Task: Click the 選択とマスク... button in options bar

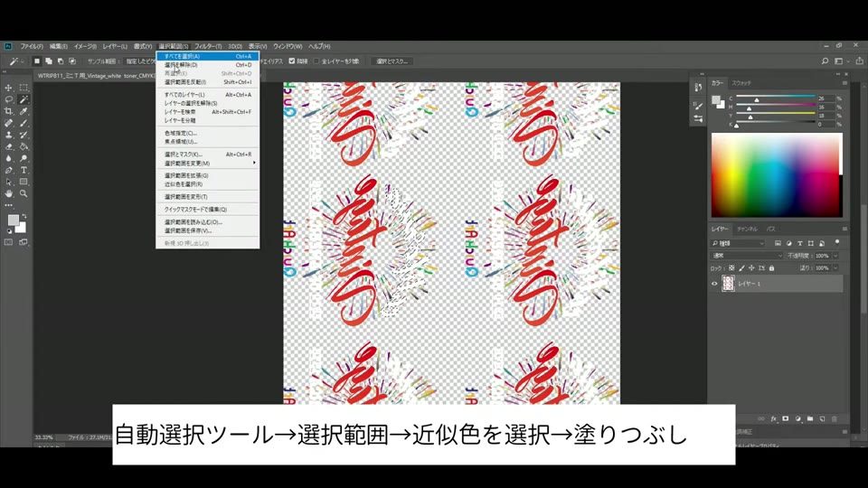Action: tap(392, 61)
